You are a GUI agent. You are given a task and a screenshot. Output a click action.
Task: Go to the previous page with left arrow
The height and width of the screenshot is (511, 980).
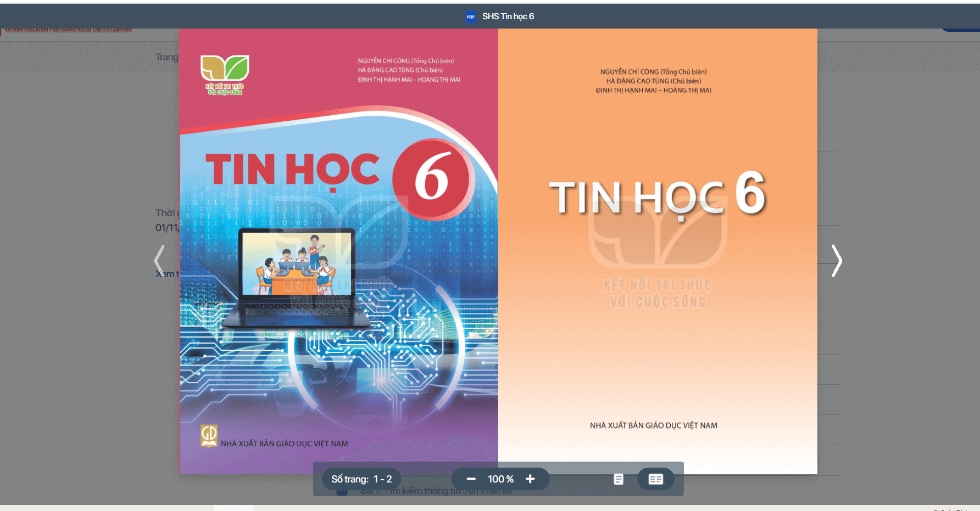click(159, 261)
